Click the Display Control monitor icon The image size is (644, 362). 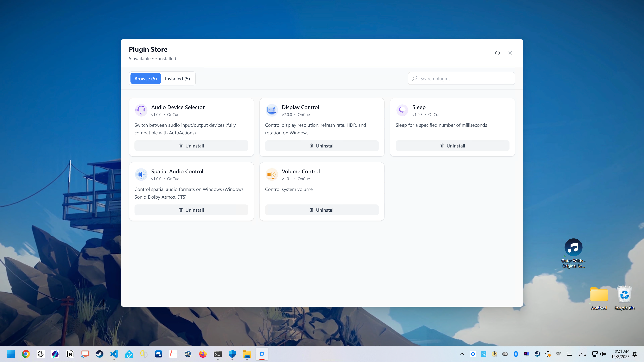(x=272, y=110)
